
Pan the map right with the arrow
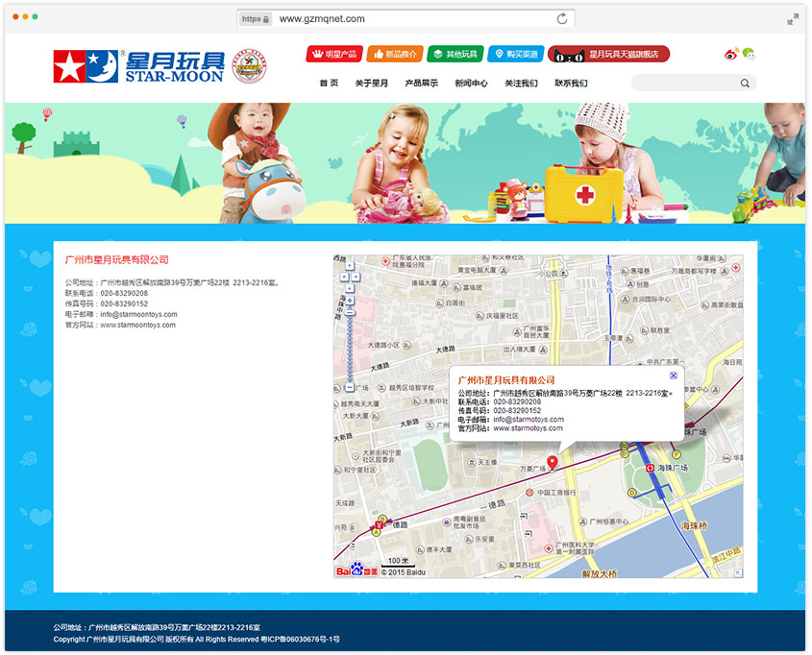(356, 277)
